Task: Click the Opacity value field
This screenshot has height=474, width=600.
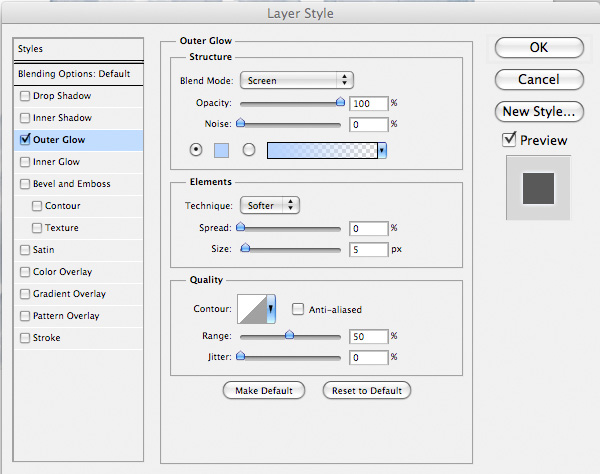Action: [x=368, y=104]
